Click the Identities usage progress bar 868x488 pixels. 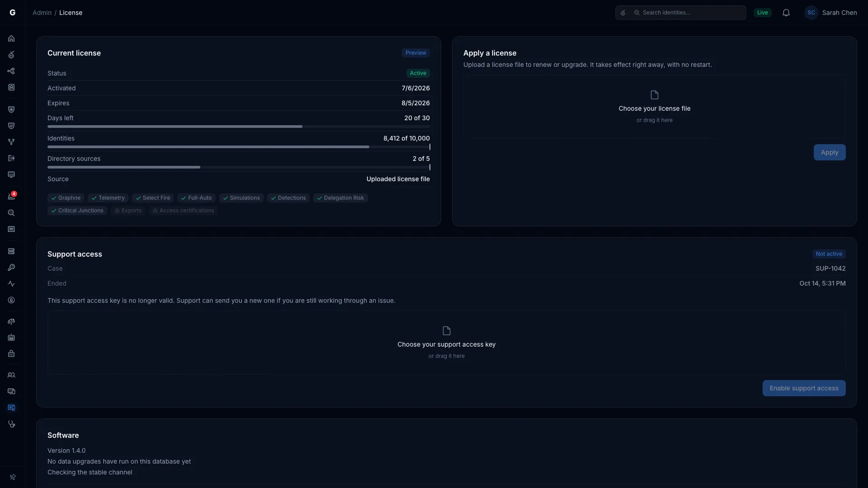(239, 147)
